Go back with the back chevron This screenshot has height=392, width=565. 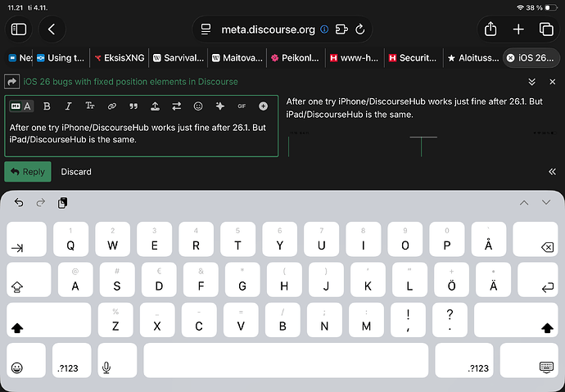52,29
